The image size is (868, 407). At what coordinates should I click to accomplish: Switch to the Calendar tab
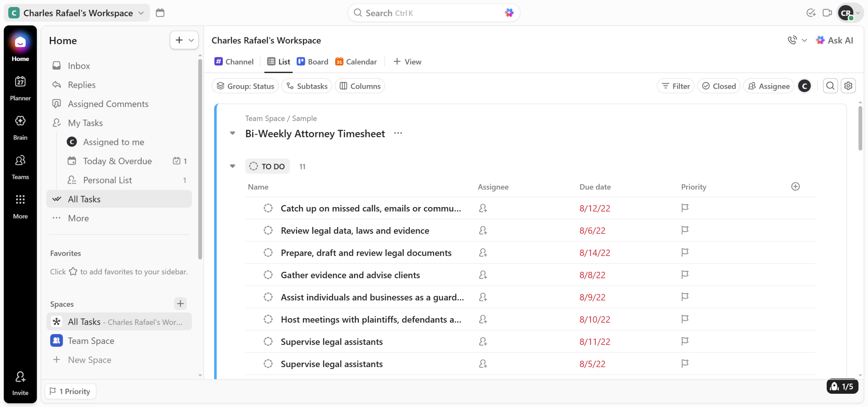coord(356,62)
